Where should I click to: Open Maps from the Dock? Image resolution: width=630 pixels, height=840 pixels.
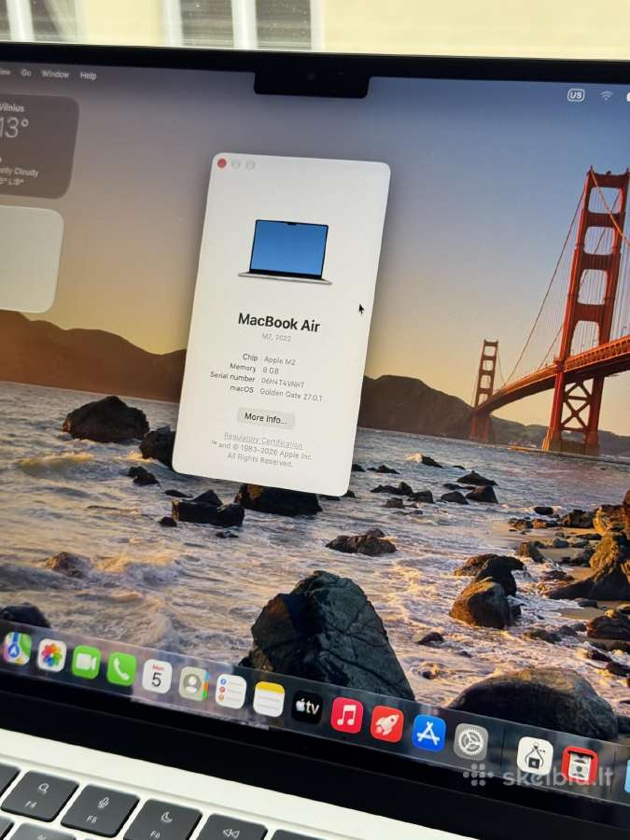[17, 648]
